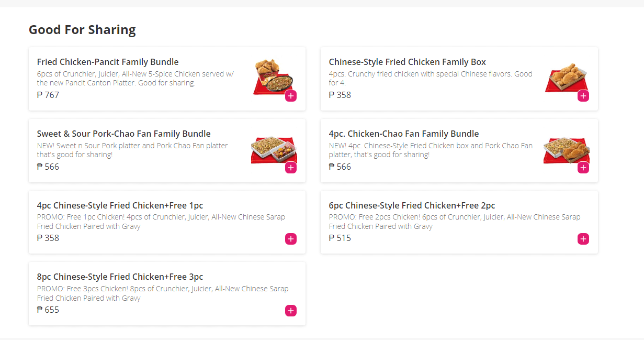Click the ₱ 767 price

click(x=48, y=95)
